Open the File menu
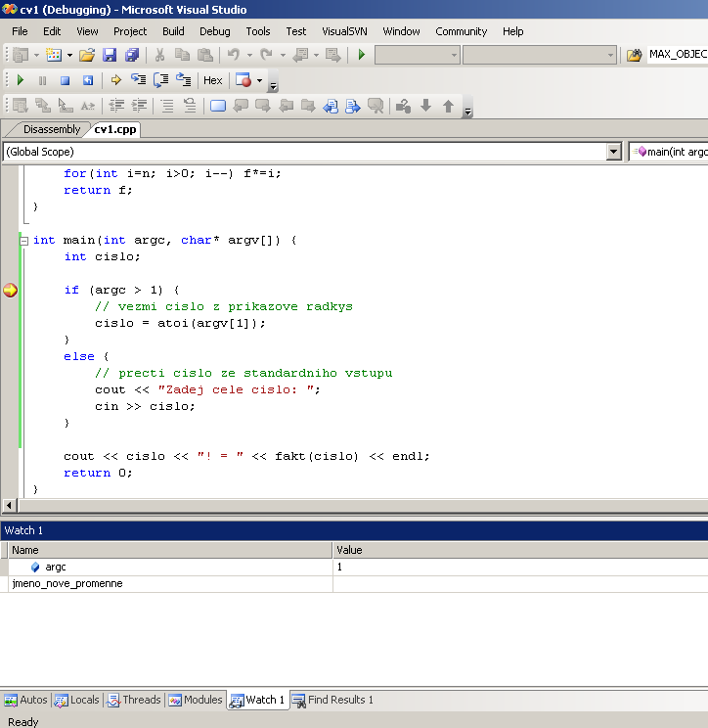The height and width of the screenshot is (728, 708). point(20,31)
